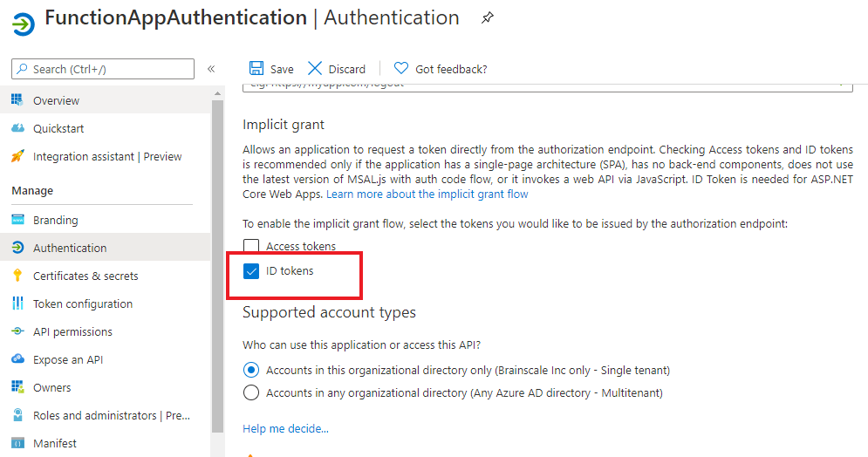Uncheck the ID tokens checkbox
The image size is (868, 457).
[251, 271]
